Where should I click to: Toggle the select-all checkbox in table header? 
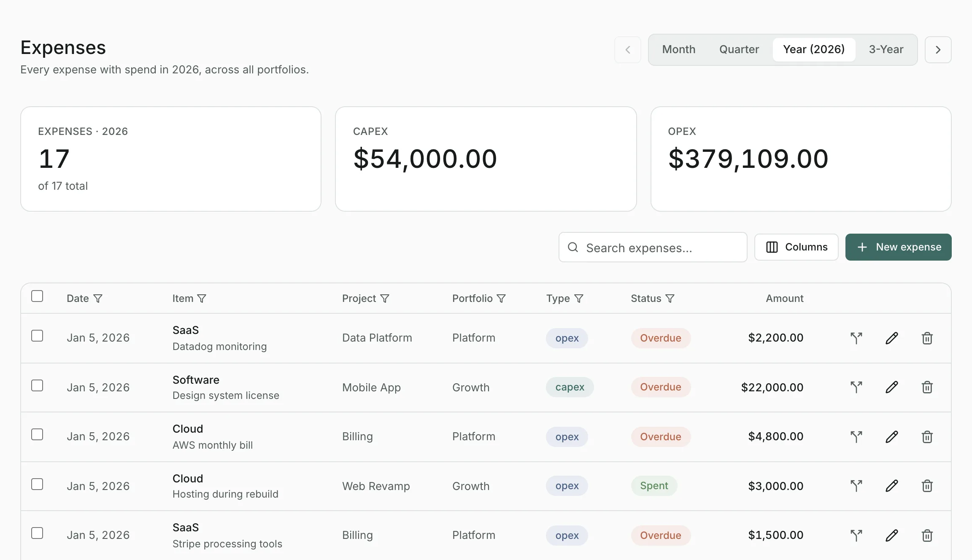37,296
